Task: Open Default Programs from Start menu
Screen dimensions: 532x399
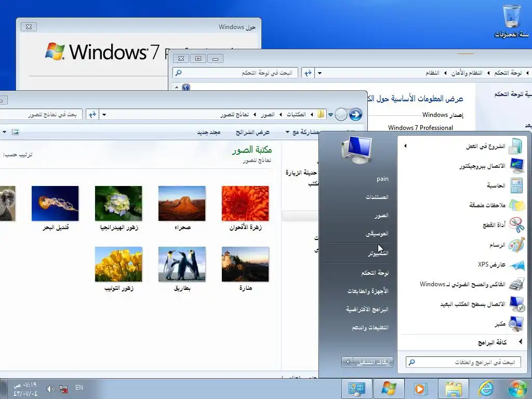Action: click(x=367, y=310)
